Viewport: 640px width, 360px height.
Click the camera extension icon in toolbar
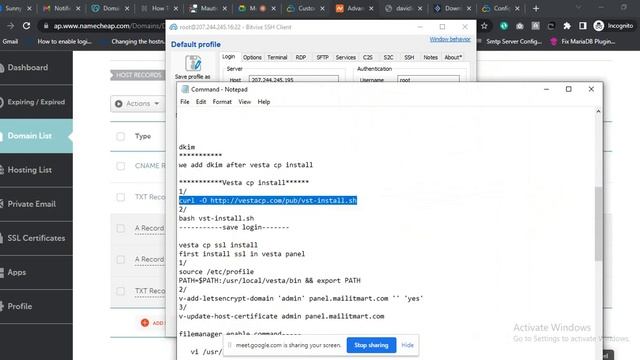tap(520, 26)
